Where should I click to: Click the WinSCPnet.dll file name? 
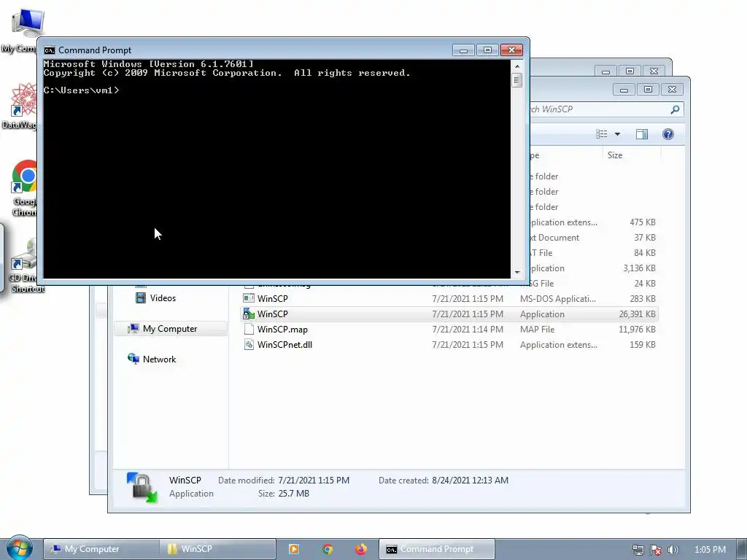285,344
